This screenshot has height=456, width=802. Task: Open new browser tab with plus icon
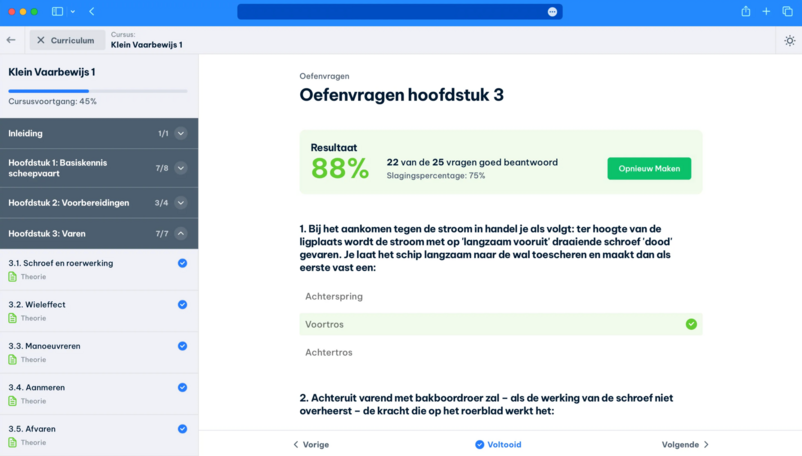tap(766, 12)
